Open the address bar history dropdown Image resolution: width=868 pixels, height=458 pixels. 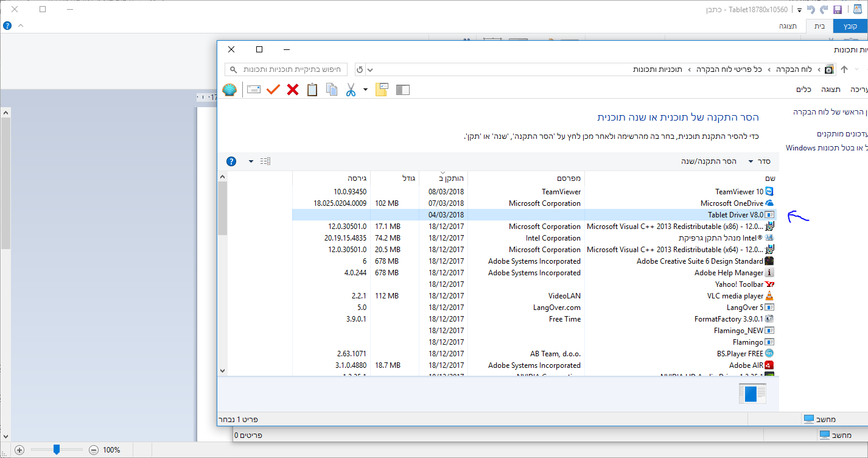370,69
